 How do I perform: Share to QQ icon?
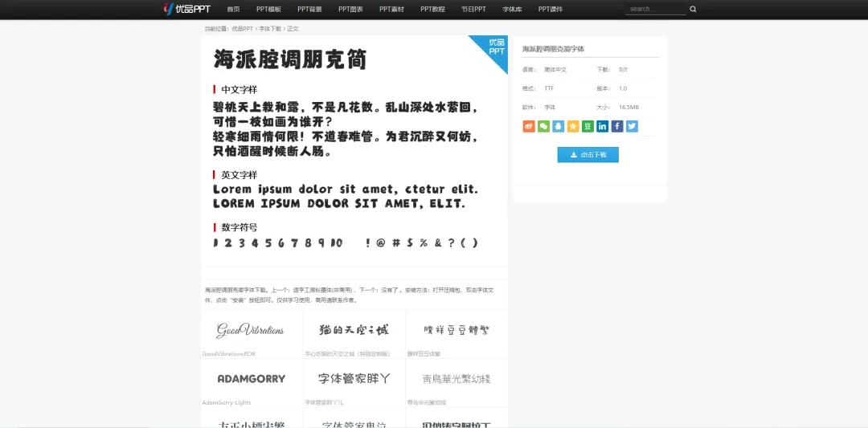tap(558, 126)
